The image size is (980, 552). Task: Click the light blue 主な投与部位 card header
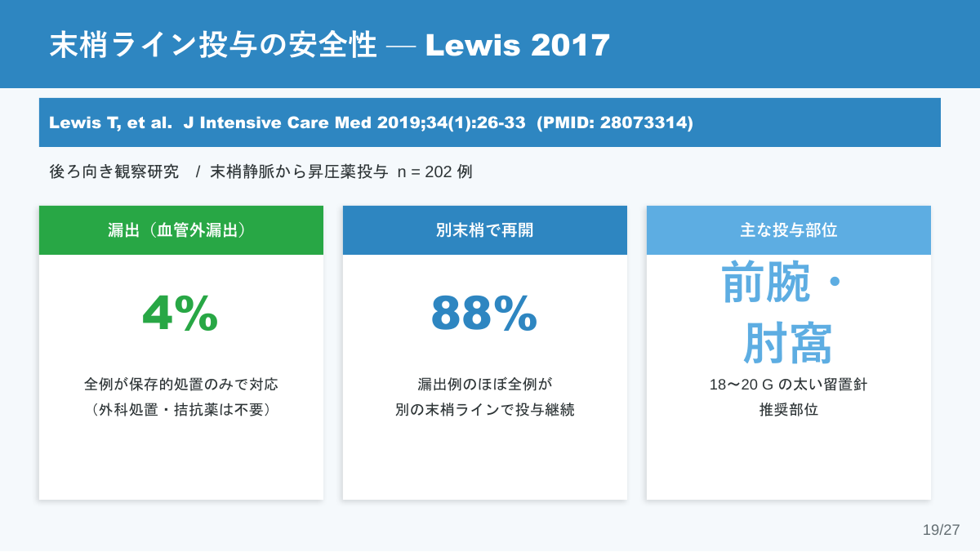(789, 230)
